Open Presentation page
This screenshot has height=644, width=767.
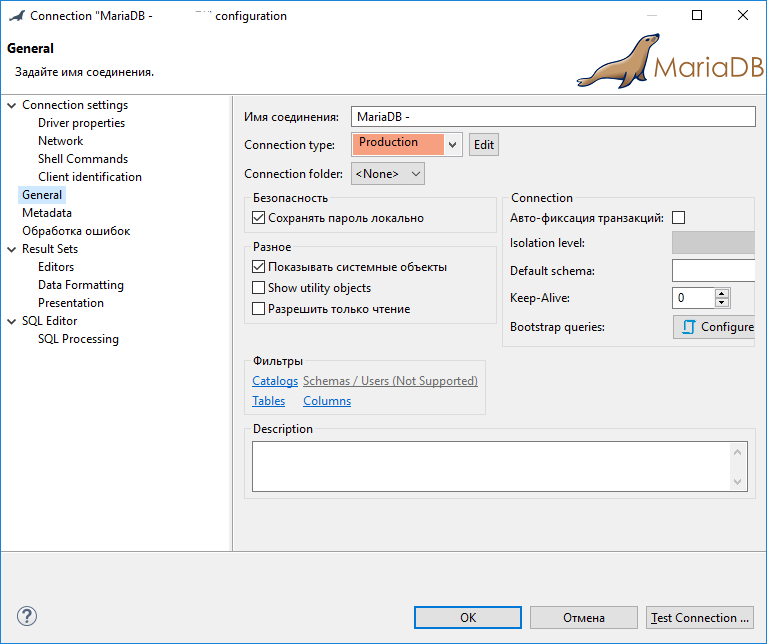[x=71, y=303]
